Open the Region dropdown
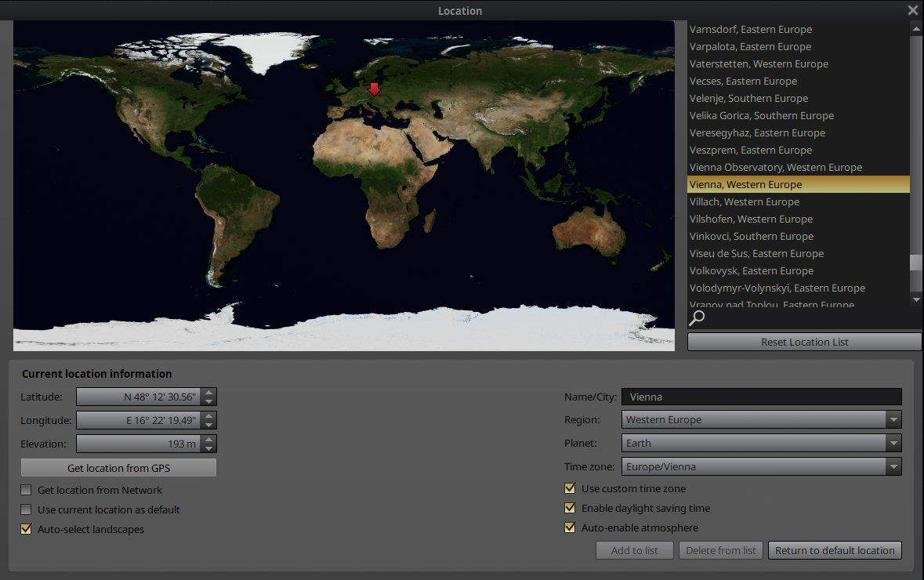The height and width of the screenshot is (580, 924). coord(893,420)
